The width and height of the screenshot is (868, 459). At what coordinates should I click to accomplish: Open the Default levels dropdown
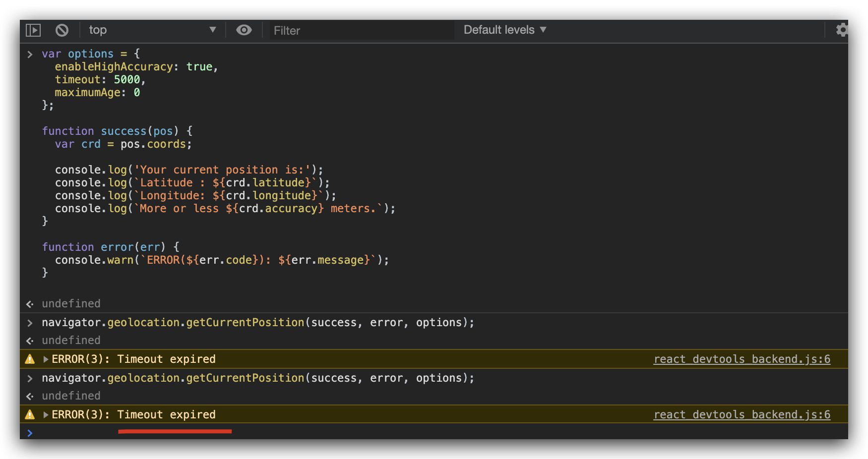point(505,30)
